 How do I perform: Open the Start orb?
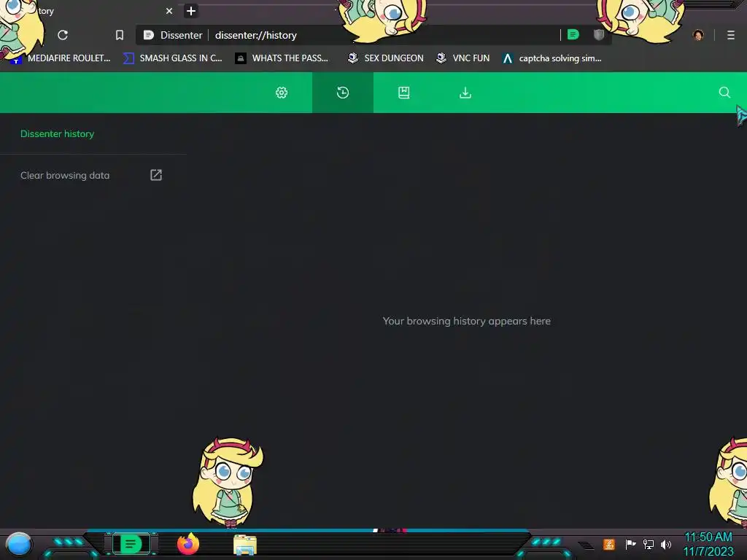click(x=19, y=544)
